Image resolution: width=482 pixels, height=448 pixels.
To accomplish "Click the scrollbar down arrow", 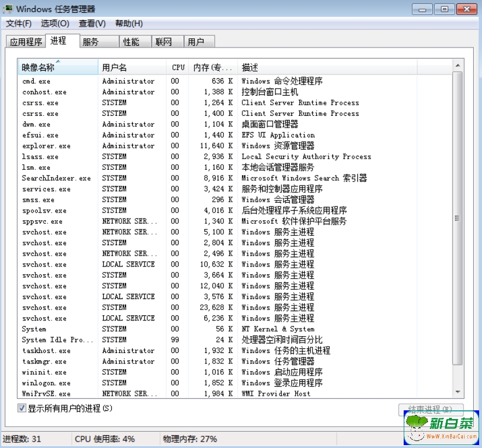I will (458, 392).
